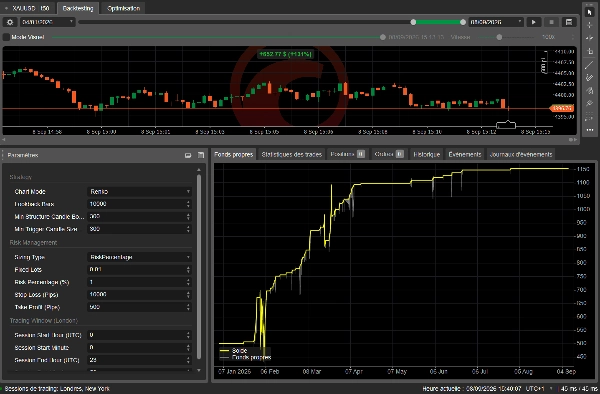Click the rightmost icon in Paramètres header
The image size is (600, 394).
click(x=201, y=155)
